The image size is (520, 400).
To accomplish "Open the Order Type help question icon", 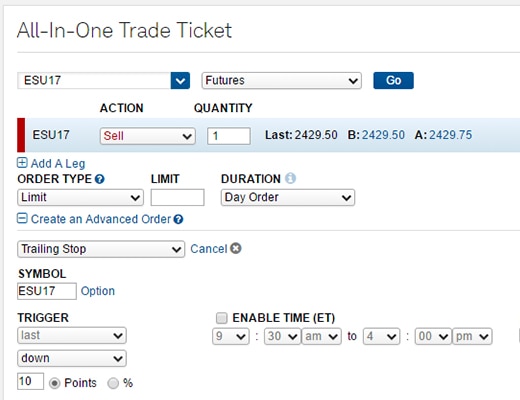I will point(100,179).
